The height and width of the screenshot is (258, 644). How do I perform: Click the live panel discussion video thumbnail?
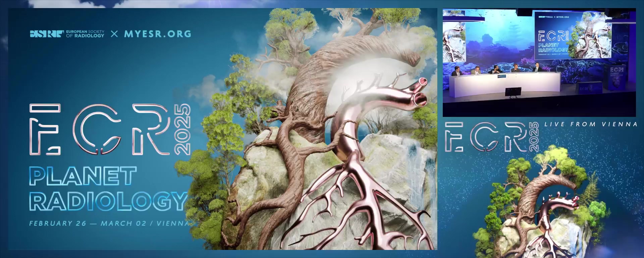539,62
